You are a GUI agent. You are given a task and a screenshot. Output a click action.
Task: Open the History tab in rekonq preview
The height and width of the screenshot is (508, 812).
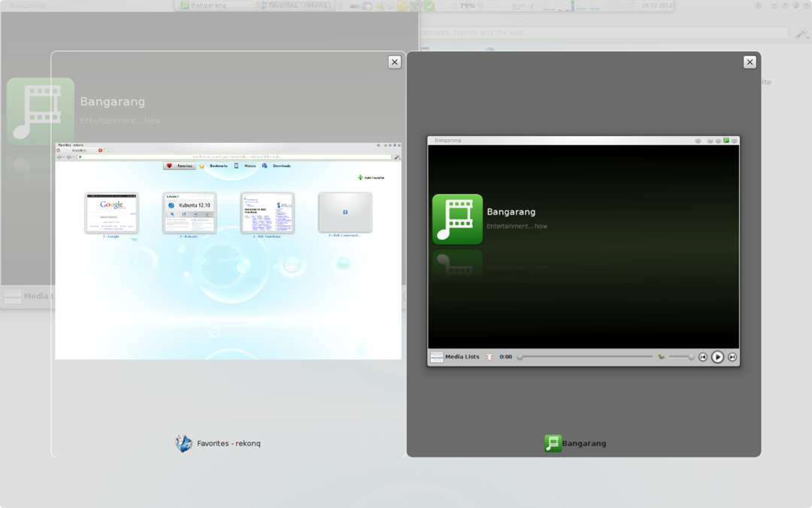(x=245, y=166)
